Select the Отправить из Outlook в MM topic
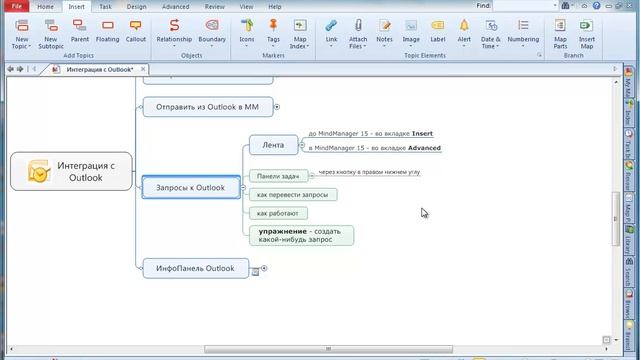Screen dimensions: 640x360 (208, 107)
